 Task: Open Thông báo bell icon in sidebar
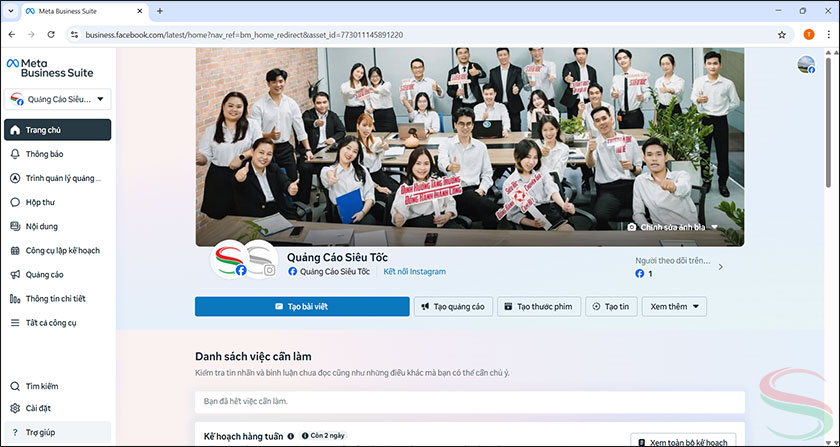click(15, 154)
